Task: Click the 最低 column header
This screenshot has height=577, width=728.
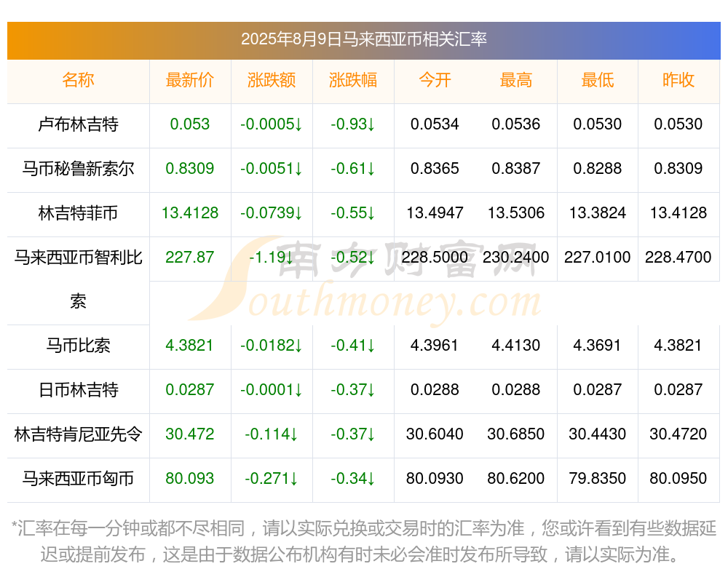Action: tap(598, 80)
